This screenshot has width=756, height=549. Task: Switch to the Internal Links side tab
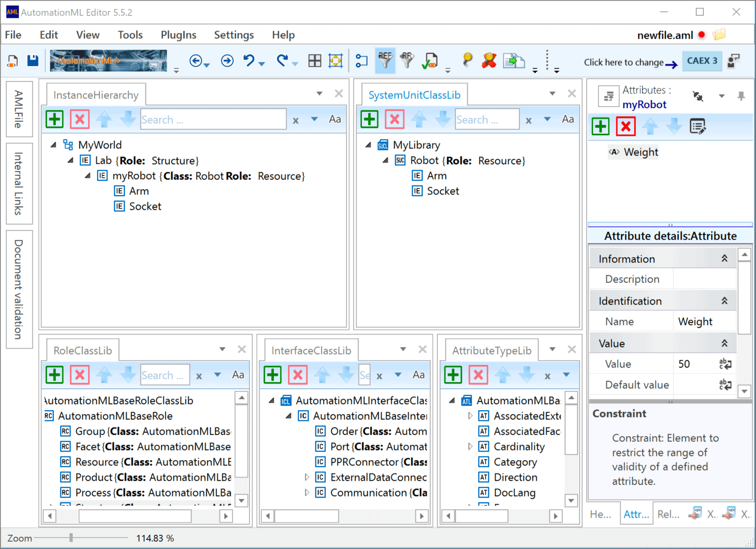coord(19,184)
